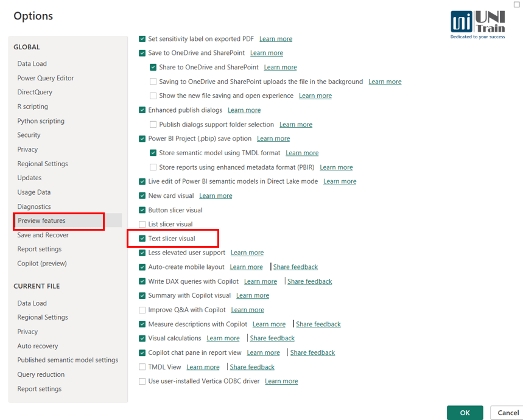Viewport: 523px width, 420px height.
Task: Open Save and Recover options
Action: coord(43,235)
